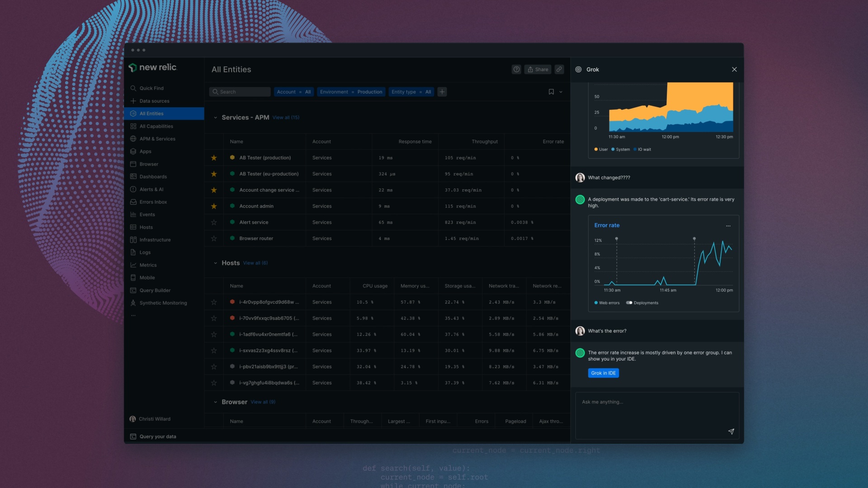Open Environment = Production filter

tap(351, 92)
